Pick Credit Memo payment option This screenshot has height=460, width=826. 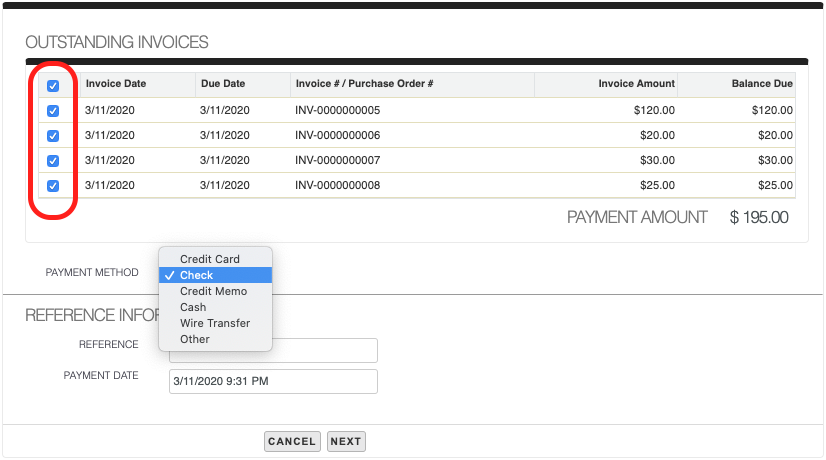click(213, 291)
